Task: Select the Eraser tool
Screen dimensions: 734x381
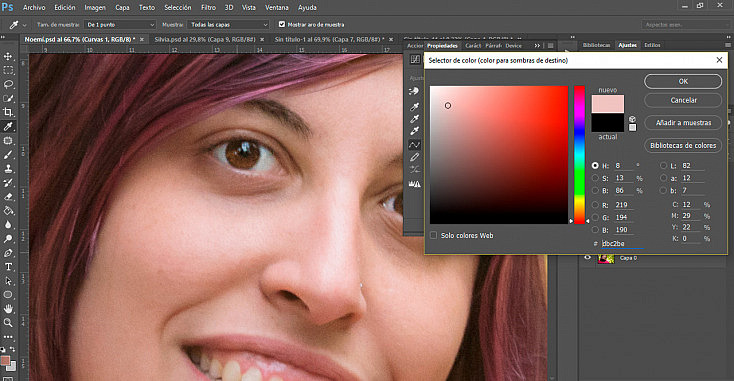Action: pos(8,197)
